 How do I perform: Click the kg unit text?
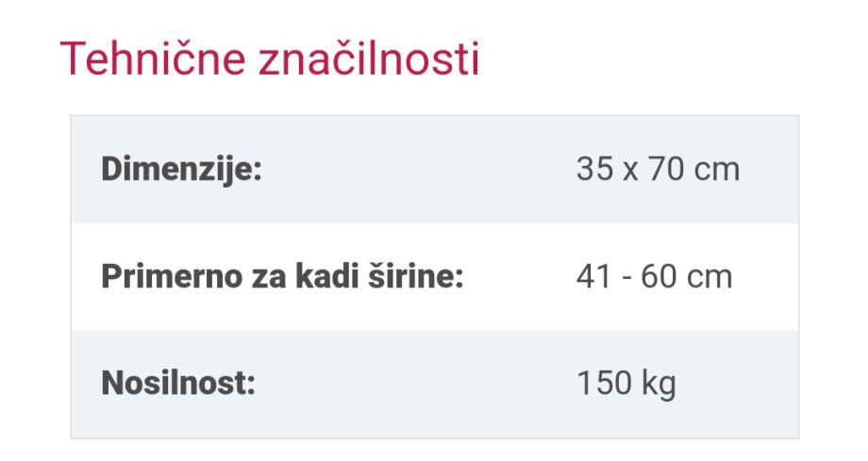click(659, 386)
